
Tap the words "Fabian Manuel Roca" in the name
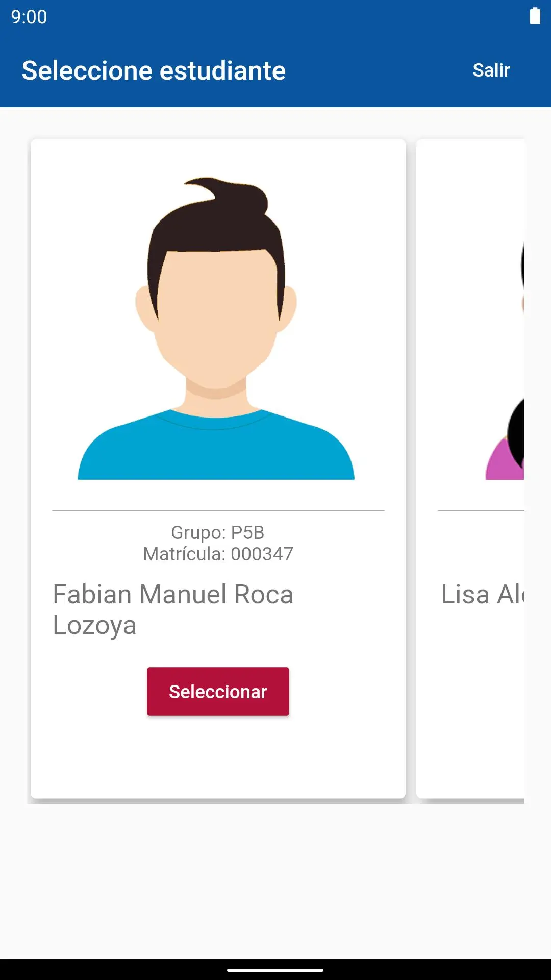[x=173, y=595]
